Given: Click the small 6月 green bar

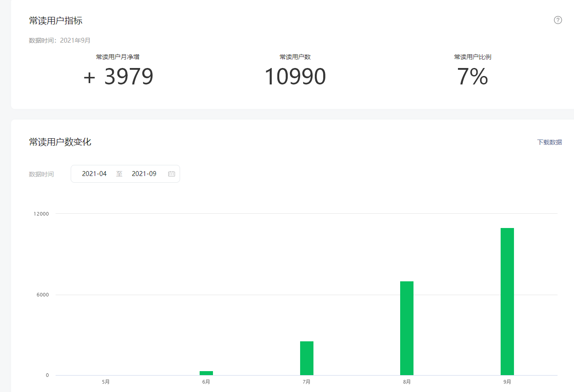Looking at the screenshot, I should click(206, 373).
